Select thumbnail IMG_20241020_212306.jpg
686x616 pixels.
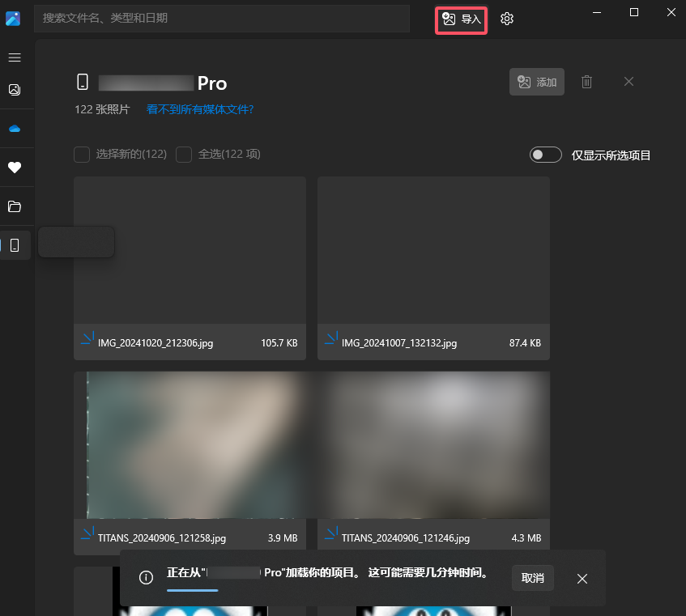tap(190, 251)
